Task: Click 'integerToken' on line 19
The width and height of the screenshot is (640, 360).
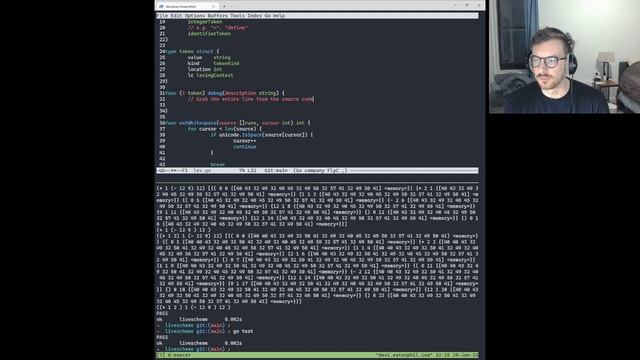Action: [x=205, y=22]
